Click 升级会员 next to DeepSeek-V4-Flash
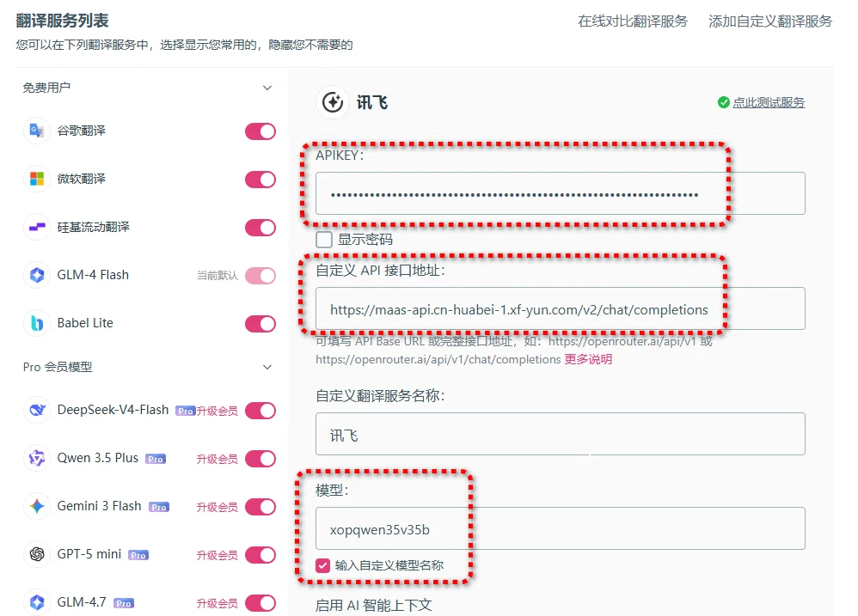The image size is (858, 616). tap(218, 411)
